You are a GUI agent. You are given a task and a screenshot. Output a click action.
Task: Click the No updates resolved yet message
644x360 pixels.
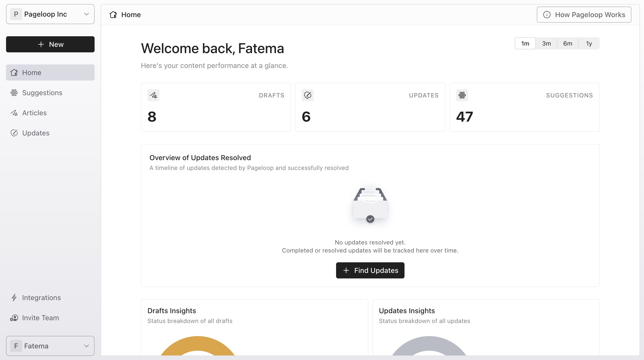(x=370, y=242)
